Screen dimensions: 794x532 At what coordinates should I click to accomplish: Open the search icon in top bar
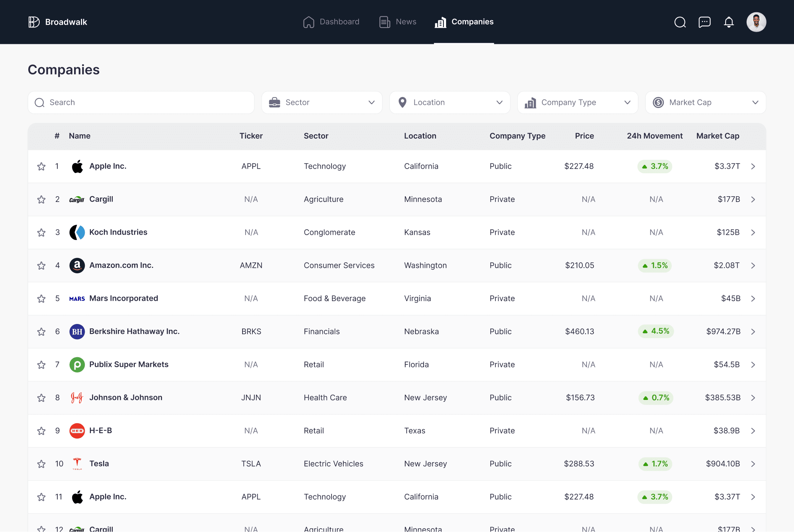[680, 22]
